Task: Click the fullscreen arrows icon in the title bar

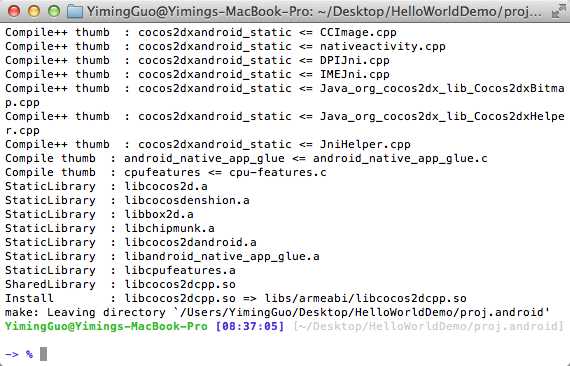Action: tap(558, 11)
